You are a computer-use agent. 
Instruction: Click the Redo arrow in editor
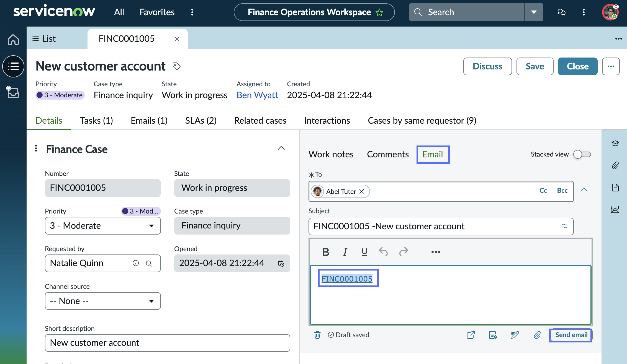coord(404,252)
